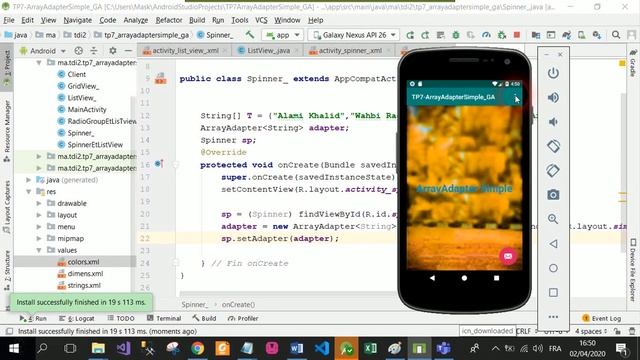Switch to the activity_list_view_xml tab
640x360 pixels.
(x=185, y=51)
